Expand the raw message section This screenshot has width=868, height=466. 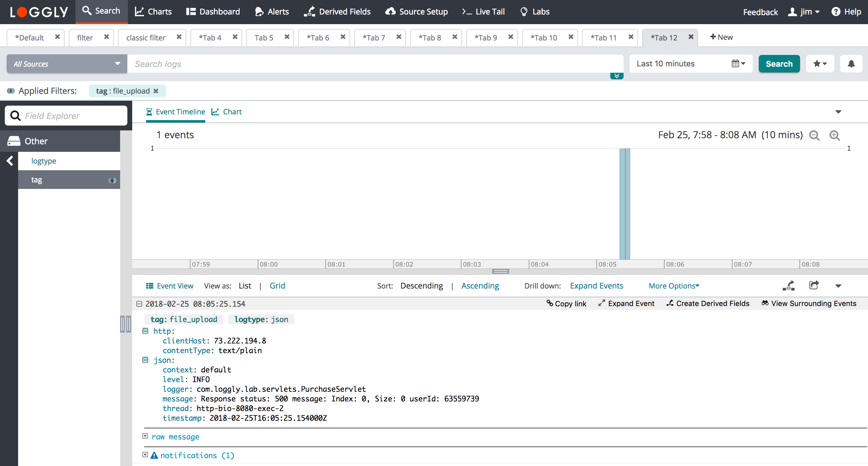(x=145, y=436)
